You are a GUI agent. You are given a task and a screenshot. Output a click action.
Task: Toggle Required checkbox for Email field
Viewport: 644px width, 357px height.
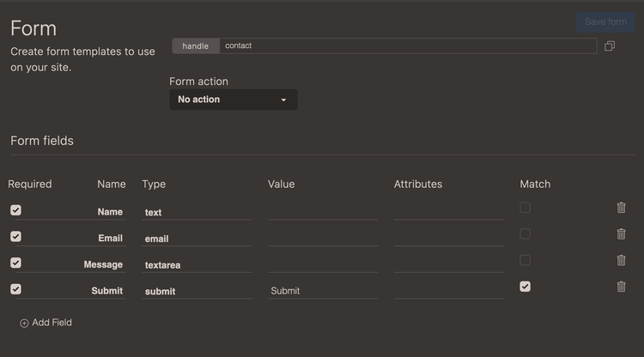pos(15,237)
